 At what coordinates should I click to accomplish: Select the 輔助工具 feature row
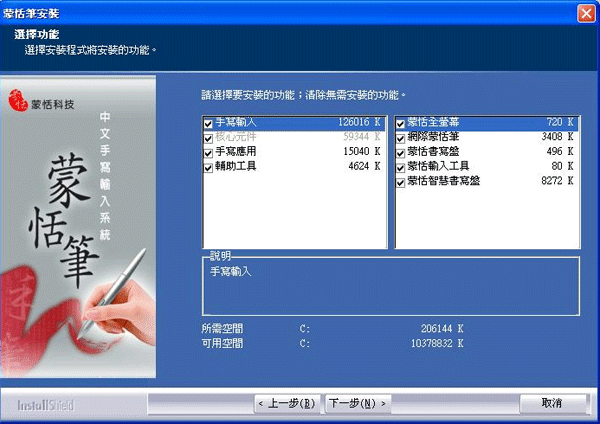pos(294,166)
